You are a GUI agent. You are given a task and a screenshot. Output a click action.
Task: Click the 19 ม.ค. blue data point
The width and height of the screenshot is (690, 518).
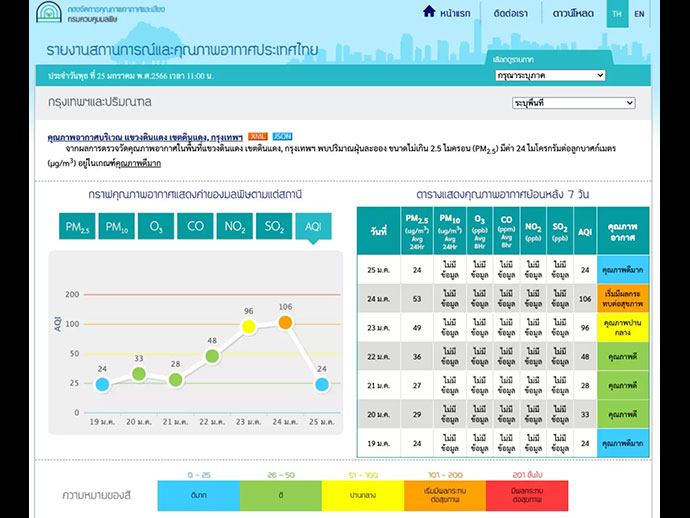point(102,383)
